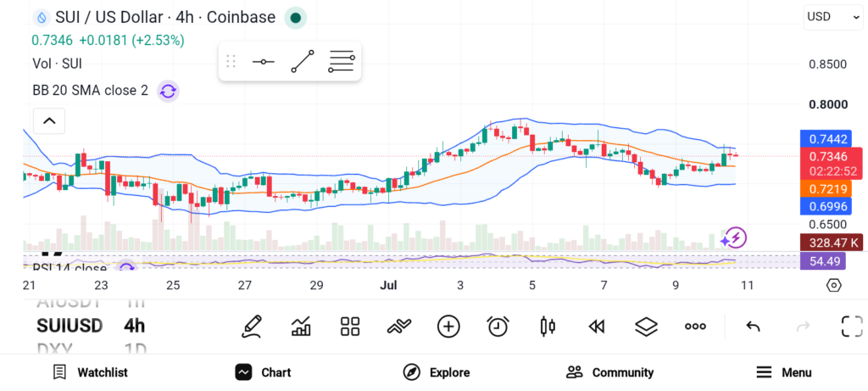Click the orange 0.7219 price label
This screenshot has width=868, height=391.
[824, 189]
